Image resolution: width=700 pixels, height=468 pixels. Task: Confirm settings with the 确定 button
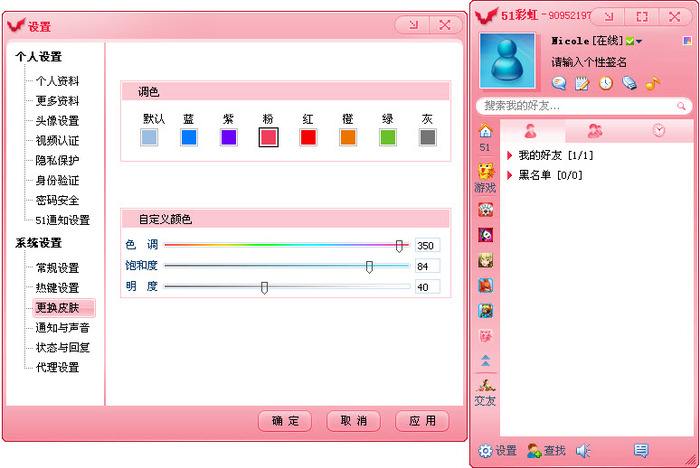tap(285, 421)
